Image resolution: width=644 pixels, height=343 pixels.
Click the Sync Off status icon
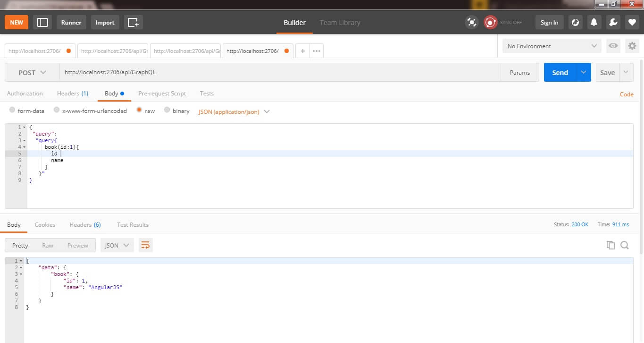(491, 22)
